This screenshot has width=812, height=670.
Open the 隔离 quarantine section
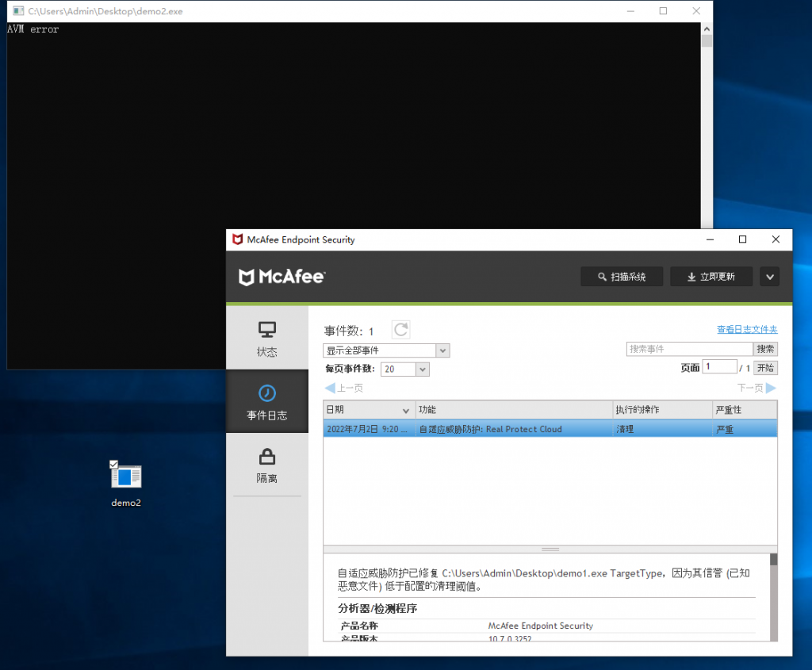[x=267, y=465]
